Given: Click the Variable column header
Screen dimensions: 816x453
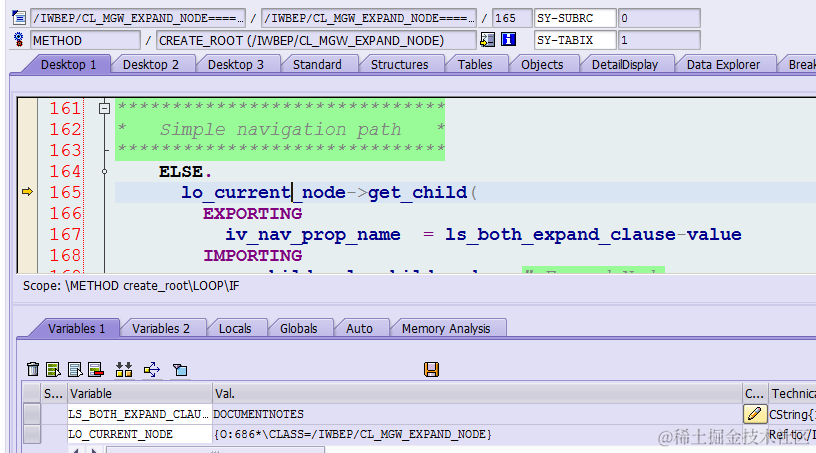Looking at the screenshot, I should [x=139, y=394].
